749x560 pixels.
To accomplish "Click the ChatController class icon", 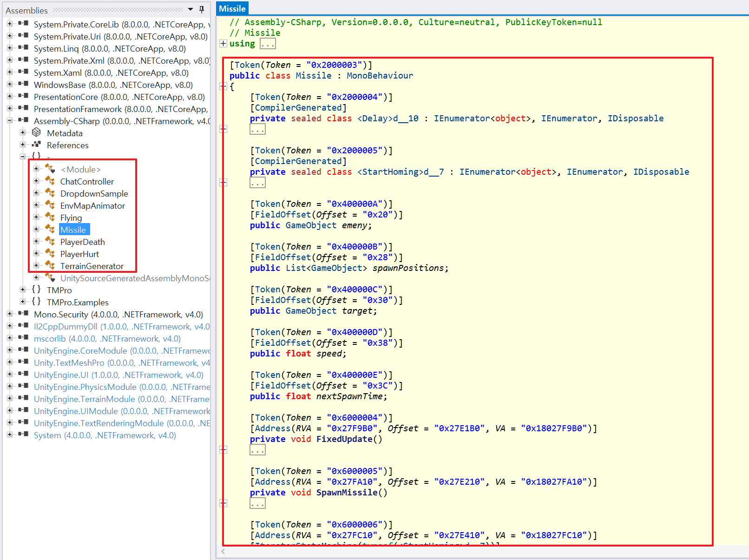I will [50, 181].
